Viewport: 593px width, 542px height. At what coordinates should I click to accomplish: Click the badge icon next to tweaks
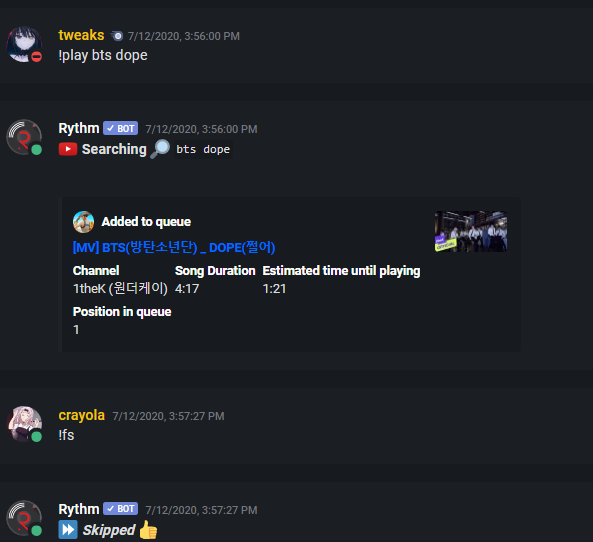click(x=116, y=36)
